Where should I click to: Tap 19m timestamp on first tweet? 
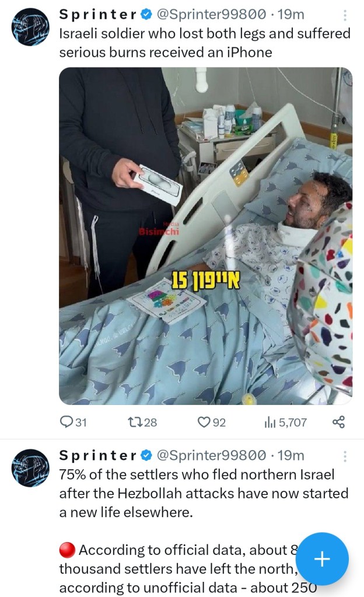coord(292,14)
